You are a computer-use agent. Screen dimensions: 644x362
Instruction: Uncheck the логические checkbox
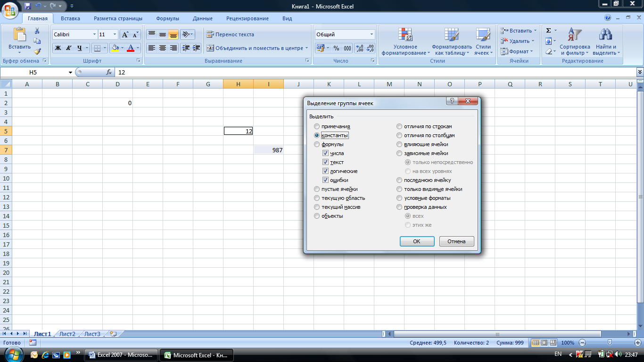(326, 171)
